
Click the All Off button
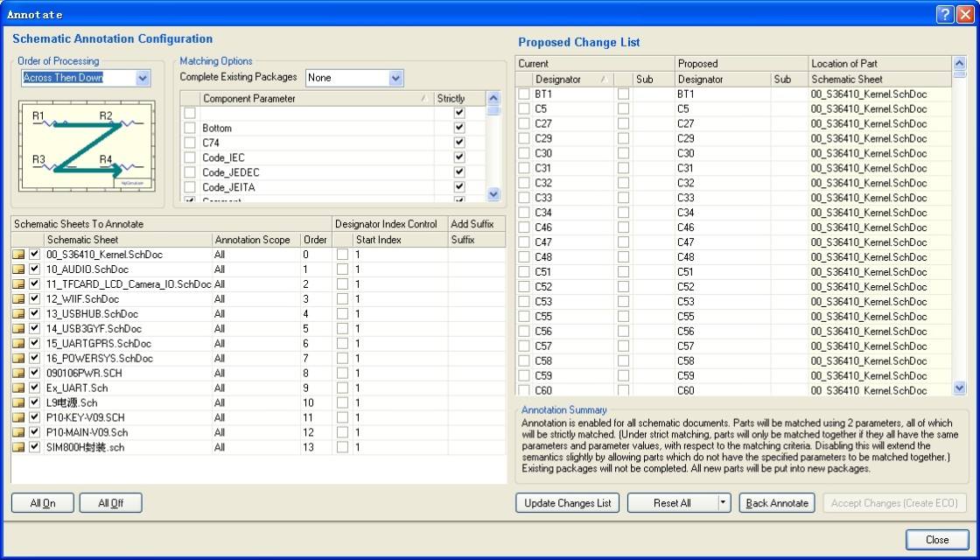111,503
